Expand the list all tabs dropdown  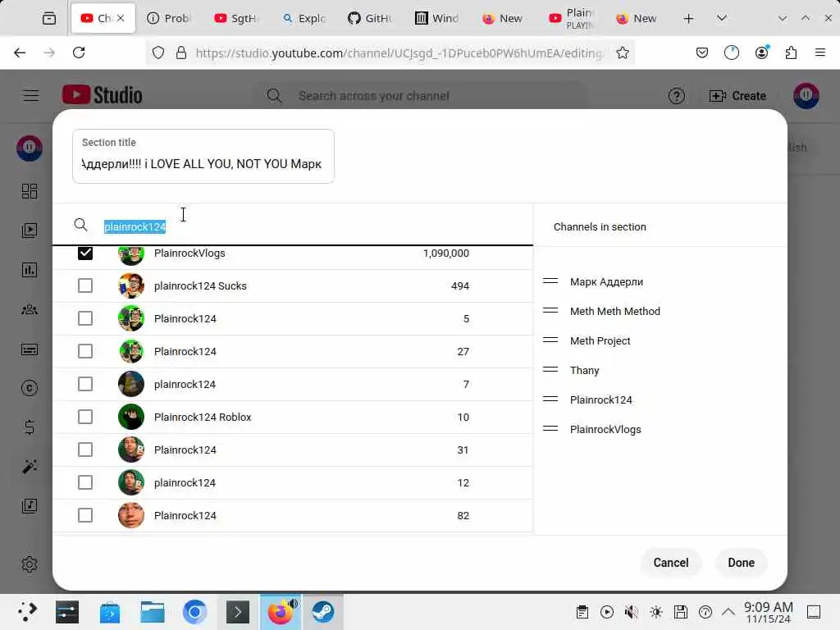click(x=722, y=18)
